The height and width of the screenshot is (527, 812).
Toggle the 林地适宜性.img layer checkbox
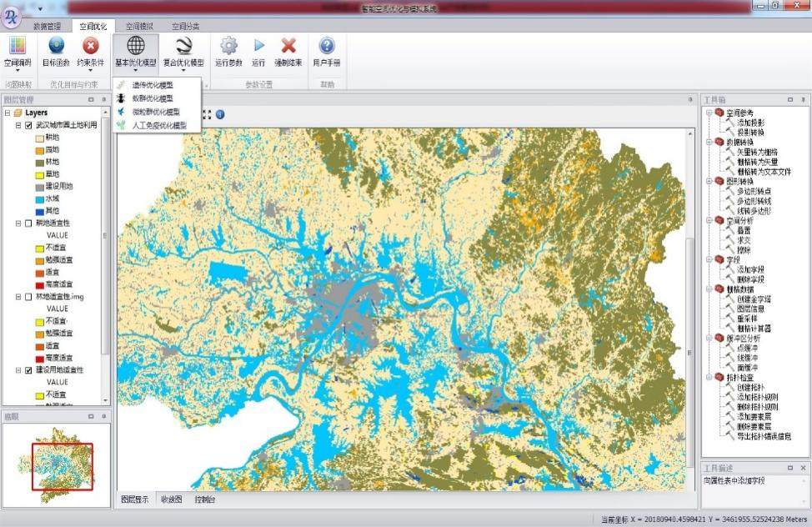[x=29, y=296]
